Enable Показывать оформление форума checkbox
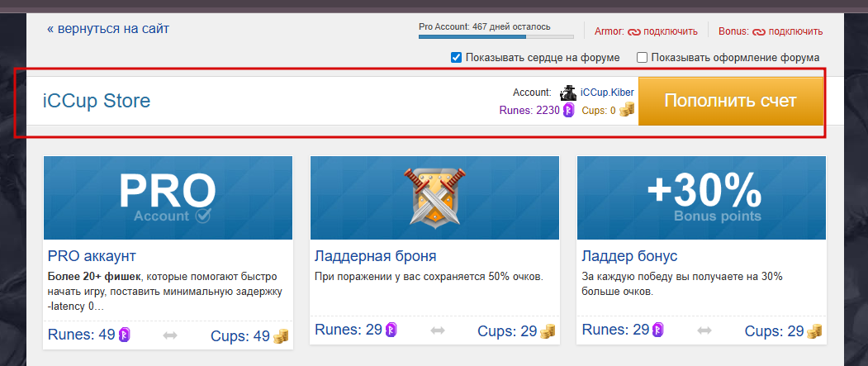Image resolution: width=868 pixels, height=366 pixels. pos(643,58)
